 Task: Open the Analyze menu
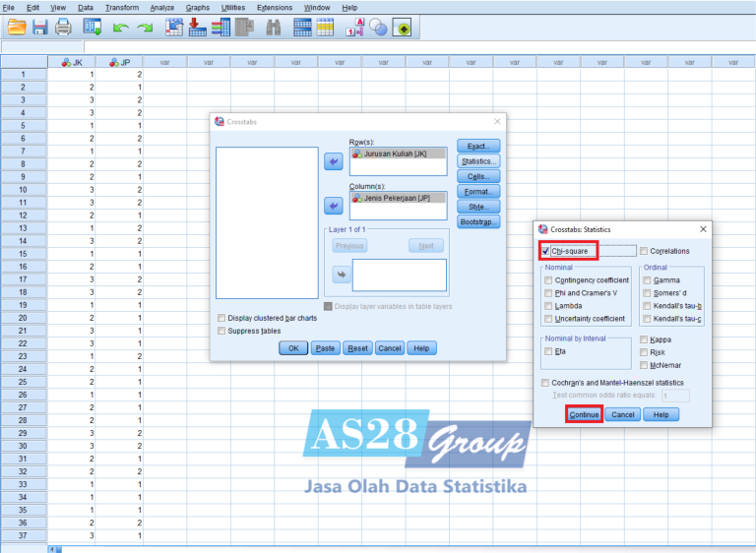pos(162,7)
